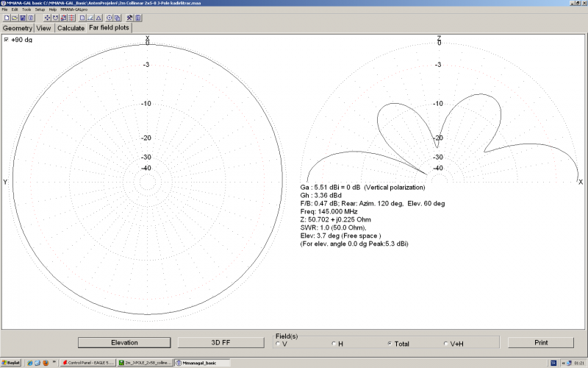Expand hidden system tray icons
588x368 pixels.
pyautogui.click(x=563, y=363)
